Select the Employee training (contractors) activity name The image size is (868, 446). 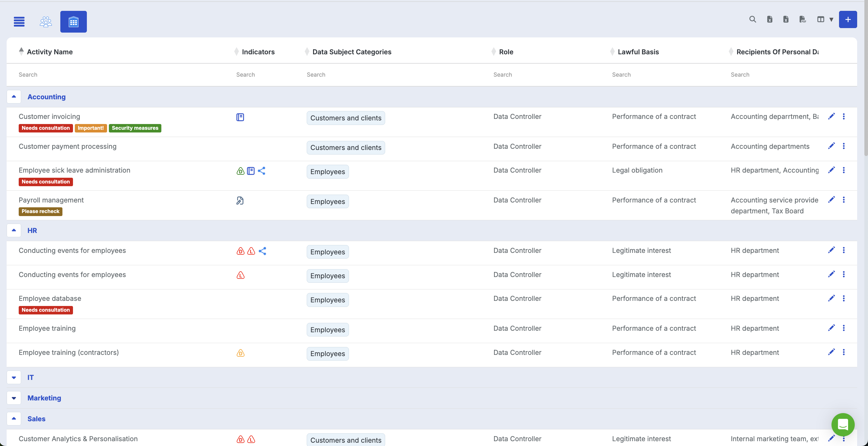click(x=69, y=352)
